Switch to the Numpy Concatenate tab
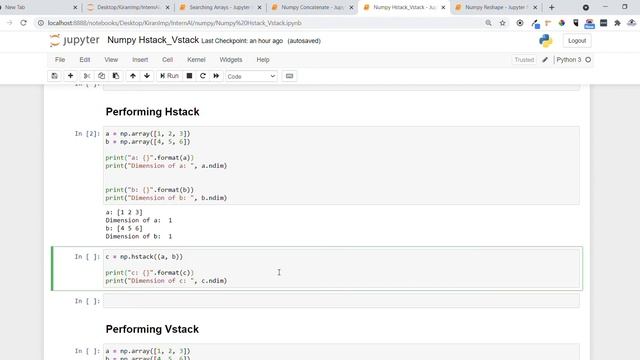640x360 pixels. pos(312,7)
